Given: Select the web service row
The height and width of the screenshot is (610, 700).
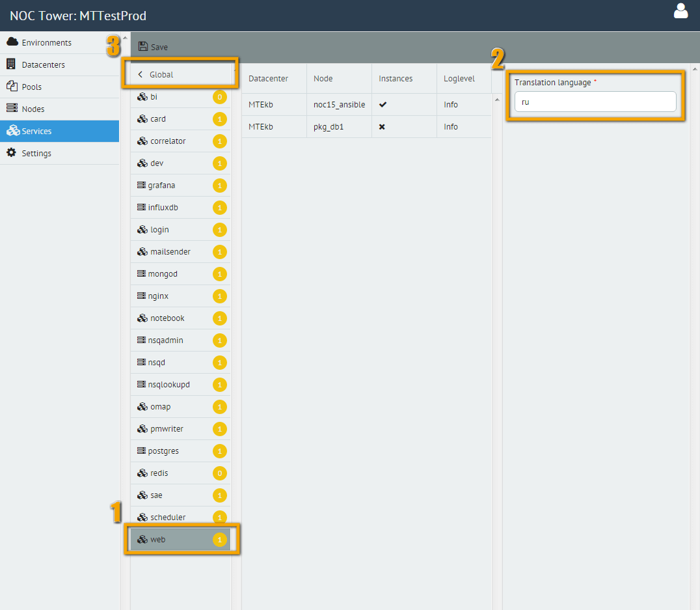Looking at the screenshot, I should tap(180, 540).
